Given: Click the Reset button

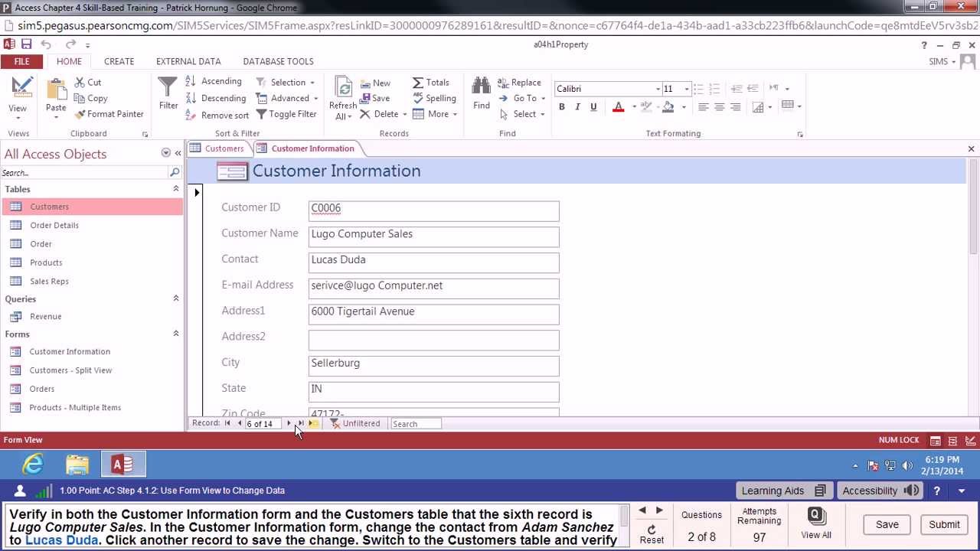Looking at the screenshot, I should [x=652, y=534].
